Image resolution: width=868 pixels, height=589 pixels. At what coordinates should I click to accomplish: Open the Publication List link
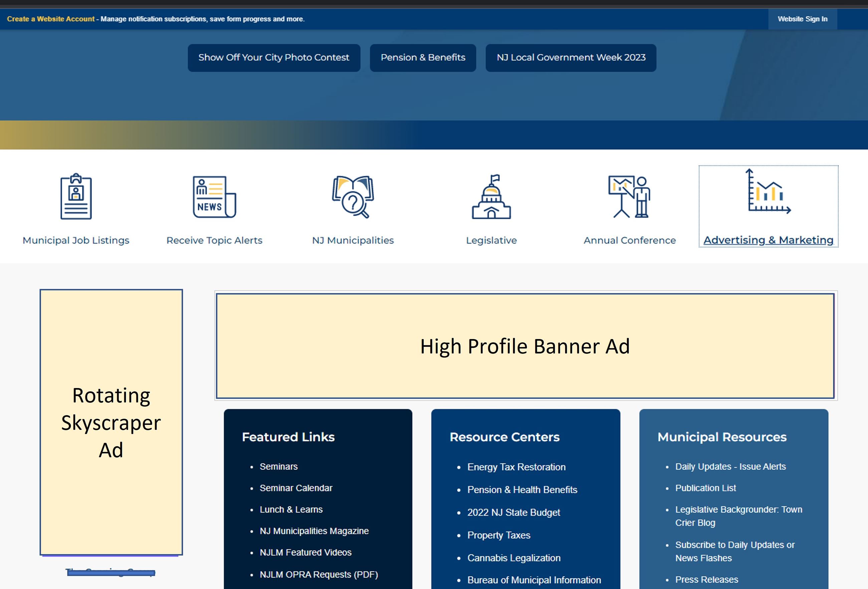click(x=705, y=488)
